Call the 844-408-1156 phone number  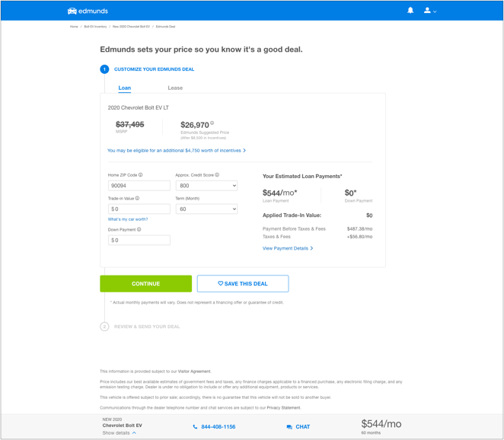[x=214, y=427]
